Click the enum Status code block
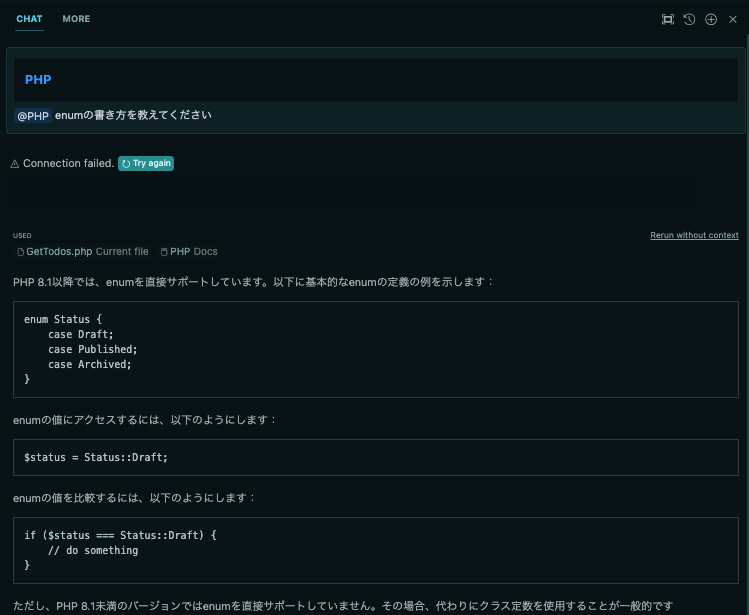 (x=375, y=349)
